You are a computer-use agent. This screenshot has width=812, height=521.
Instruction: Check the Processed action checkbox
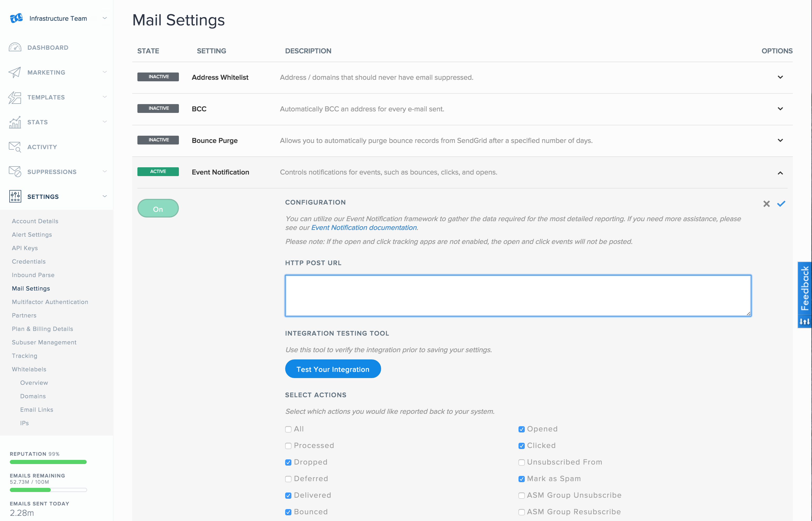pyautogui.click(x=288, y=446)
